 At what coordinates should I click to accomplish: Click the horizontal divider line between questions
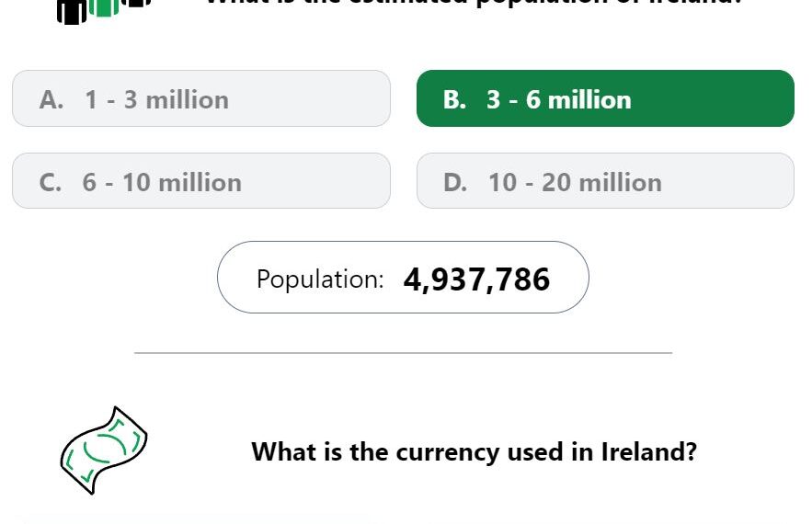(x=403, y=352)
